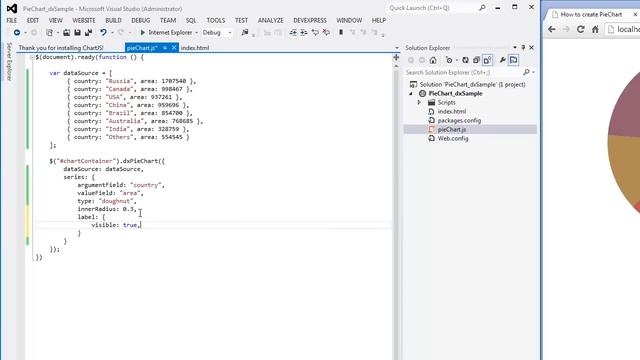Decrease line indent in the toolbar
Viewport: 640px width, 360px height.
[293, 32]
